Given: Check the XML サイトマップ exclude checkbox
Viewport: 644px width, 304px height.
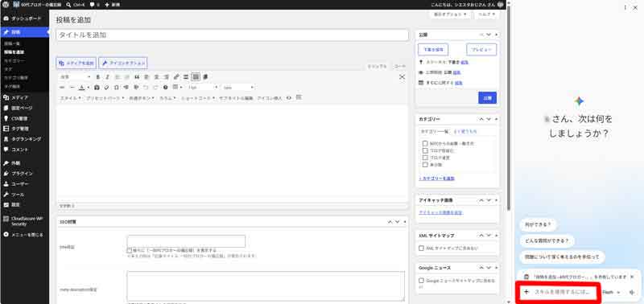Looking at the screenshot, I should click(421, 249).
